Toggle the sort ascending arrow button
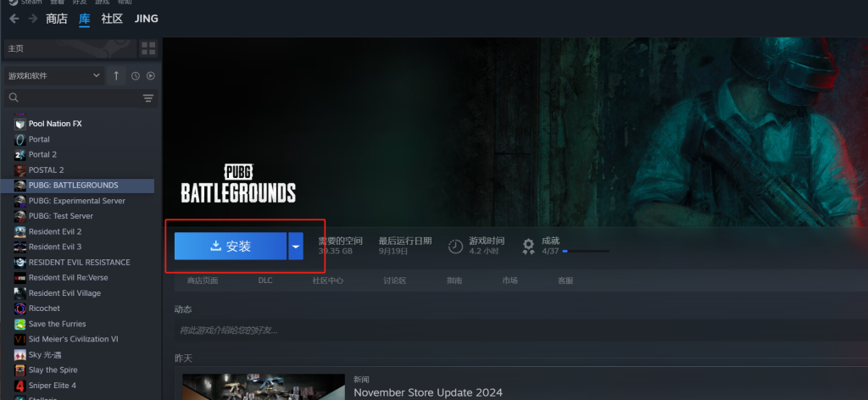This screenshot has width=868, height=400. (115, 75)
